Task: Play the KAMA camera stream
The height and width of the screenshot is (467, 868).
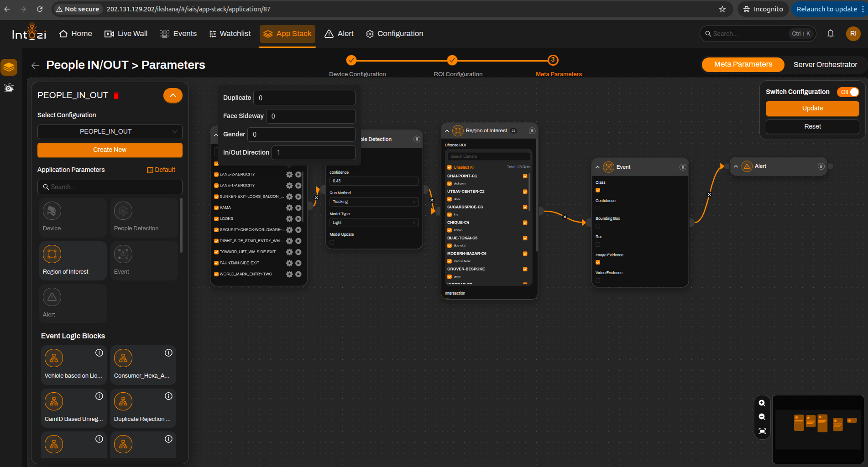Action: tap(298, 208)
